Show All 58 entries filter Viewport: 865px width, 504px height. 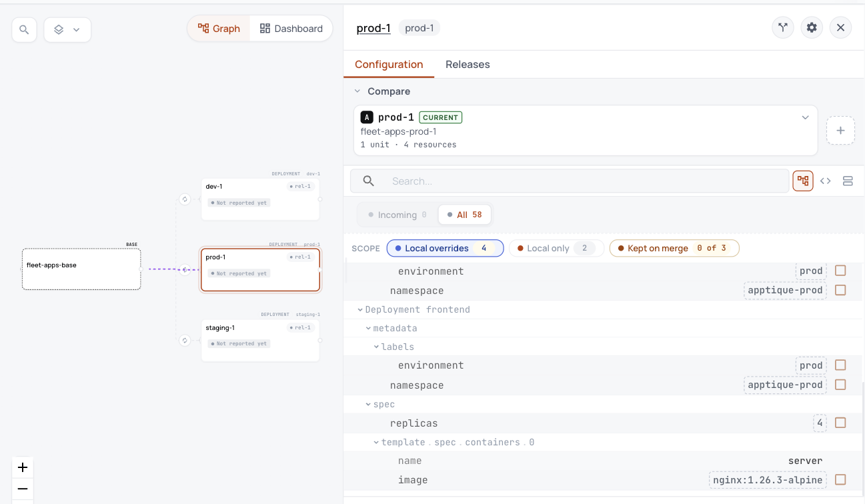click(x=465, y=215)
